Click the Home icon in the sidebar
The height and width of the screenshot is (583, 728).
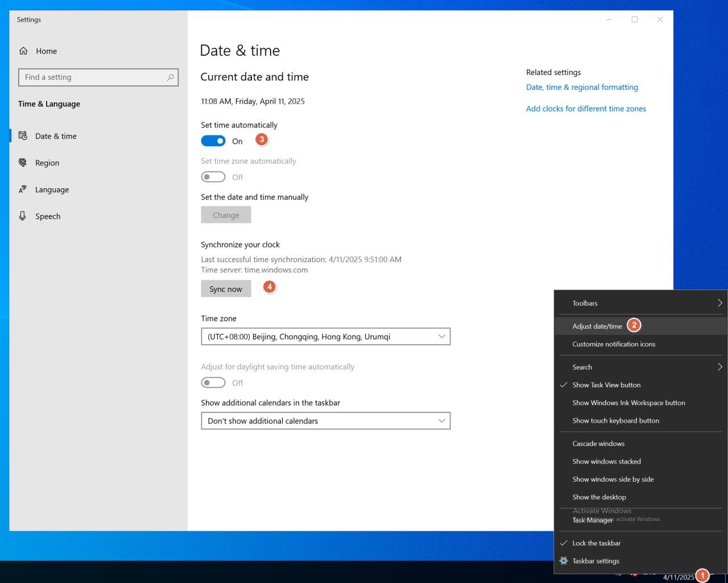point(23,51)
